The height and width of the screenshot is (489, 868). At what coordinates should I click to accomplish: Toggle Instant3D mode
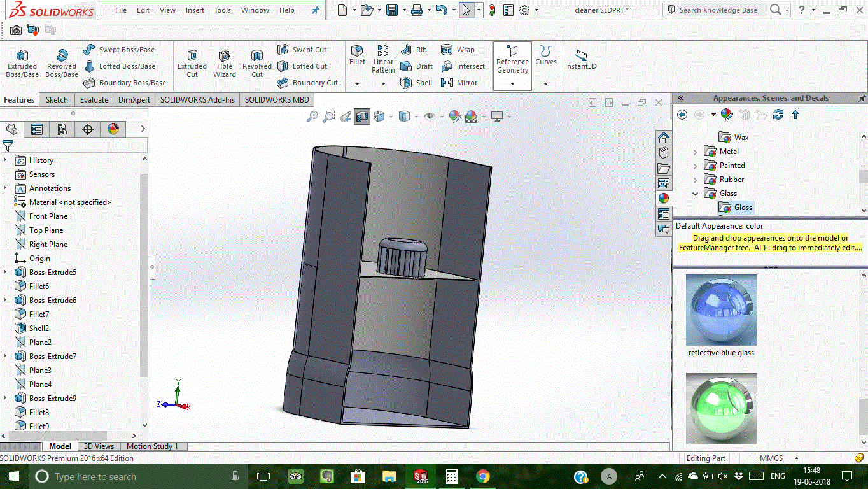580,59
